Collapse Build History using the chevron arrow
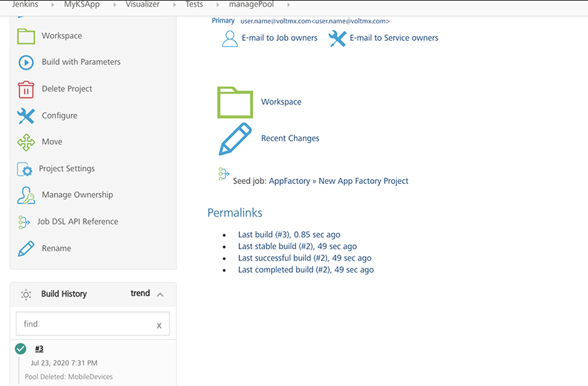 (x=160, y=295)
